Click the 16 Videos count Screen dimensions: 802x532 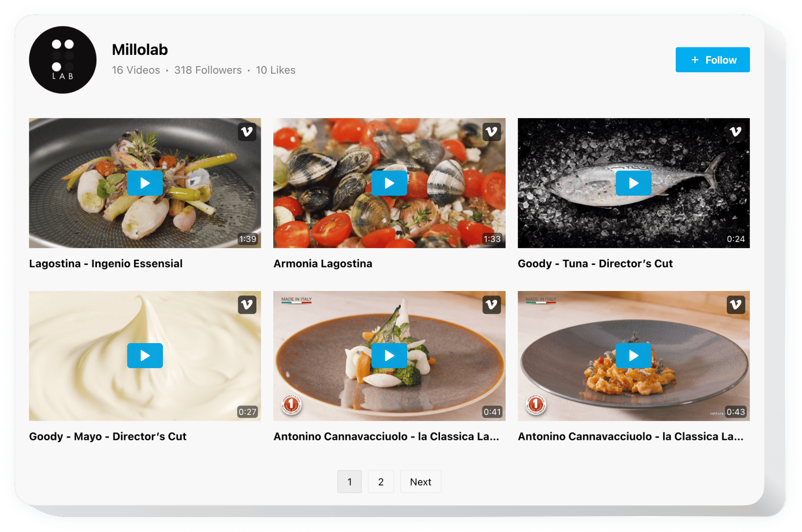click(136, 70)
